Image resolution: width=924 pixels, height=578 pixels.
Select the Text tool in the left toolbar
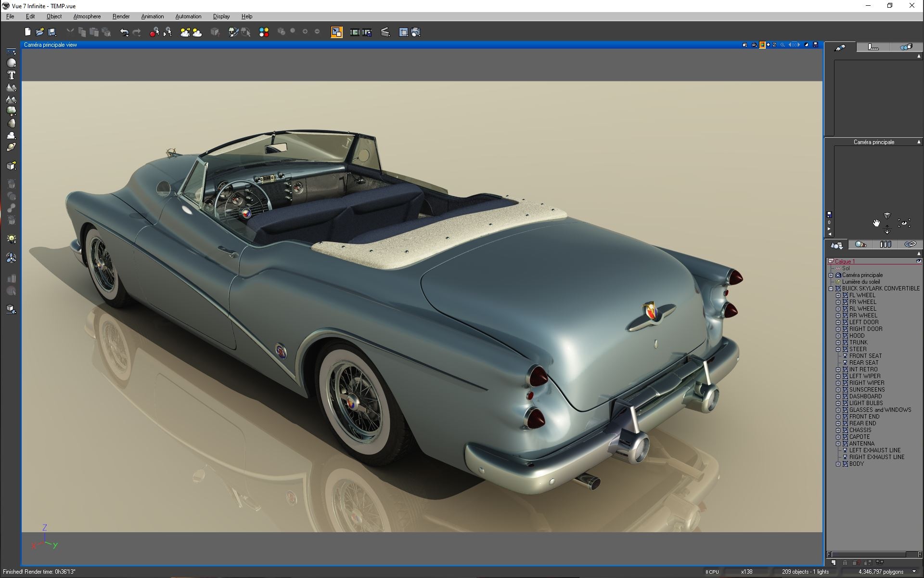(11, 76)
